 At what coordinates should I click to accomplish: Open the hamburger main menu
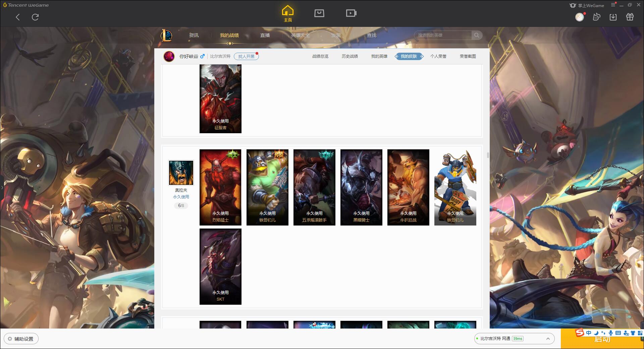[613, 5]
